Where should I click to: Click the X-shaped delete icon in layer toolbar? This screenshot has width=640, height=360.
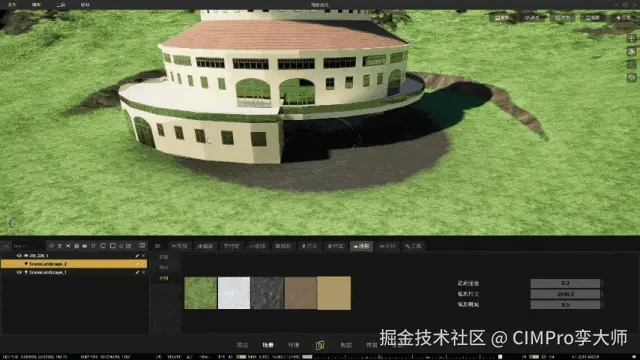tap(68, 246)
